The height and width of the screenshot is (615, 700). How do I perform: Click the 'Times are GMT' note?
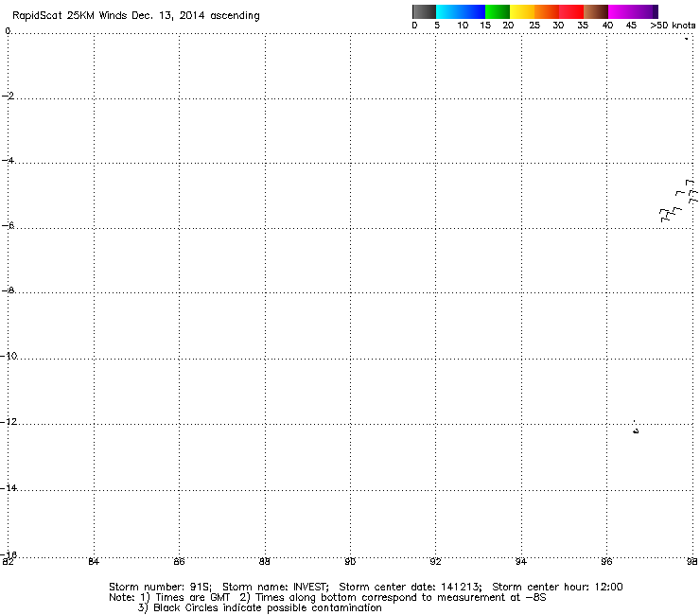tap(192, 598)
